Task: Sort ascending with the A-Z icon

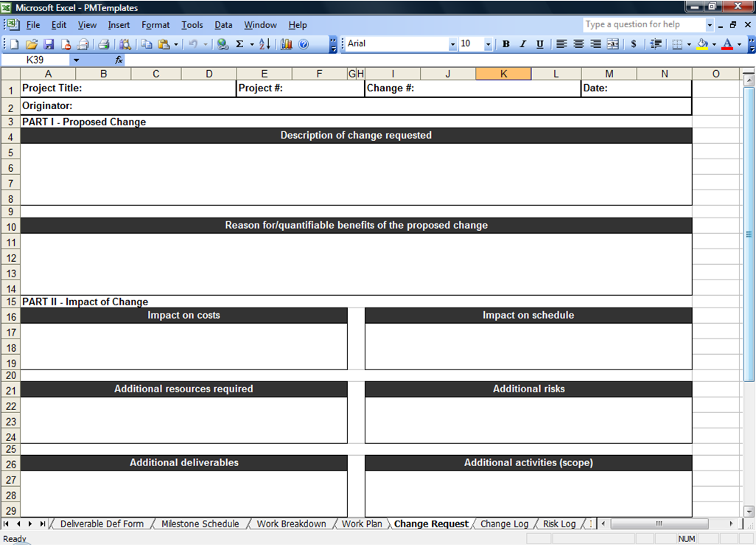Action: (x=265, y=44)
